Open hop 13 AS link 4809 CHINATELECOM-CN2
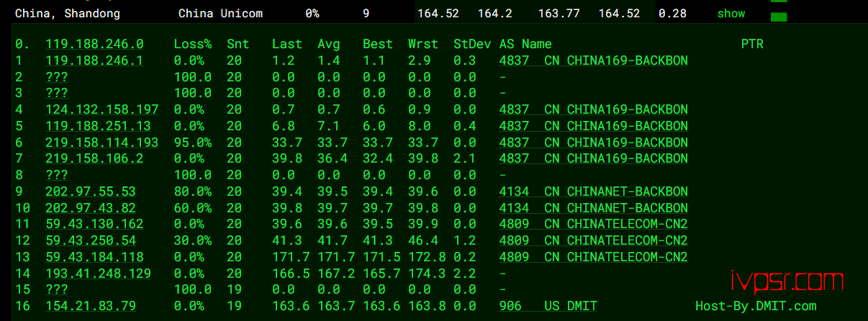The width and height of the screenshot is (868, 321). coord(594,257)
